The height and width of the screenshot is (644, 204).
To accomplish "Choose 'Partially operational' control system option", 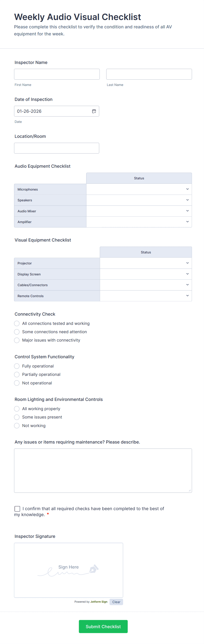I will click(x=17, y=375).
